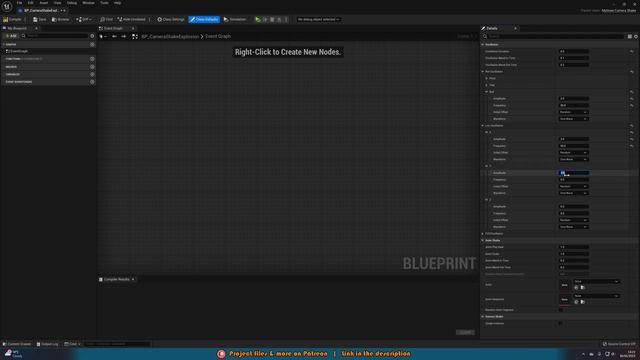Open Loc Oscillation Y Initial Offset dropdown
640x360 pixels.
click(573, 186)
